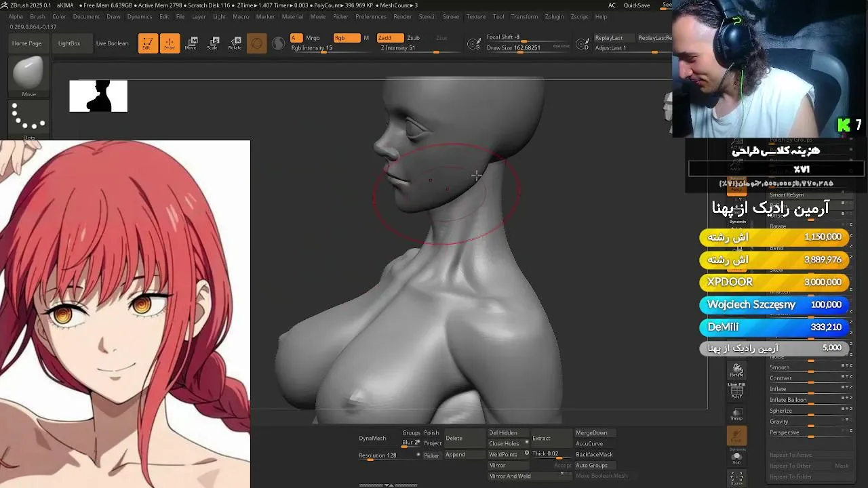Click the Smooth deformation slider
This screenshot has height=488, width=868.
click(x=810, y=367)
